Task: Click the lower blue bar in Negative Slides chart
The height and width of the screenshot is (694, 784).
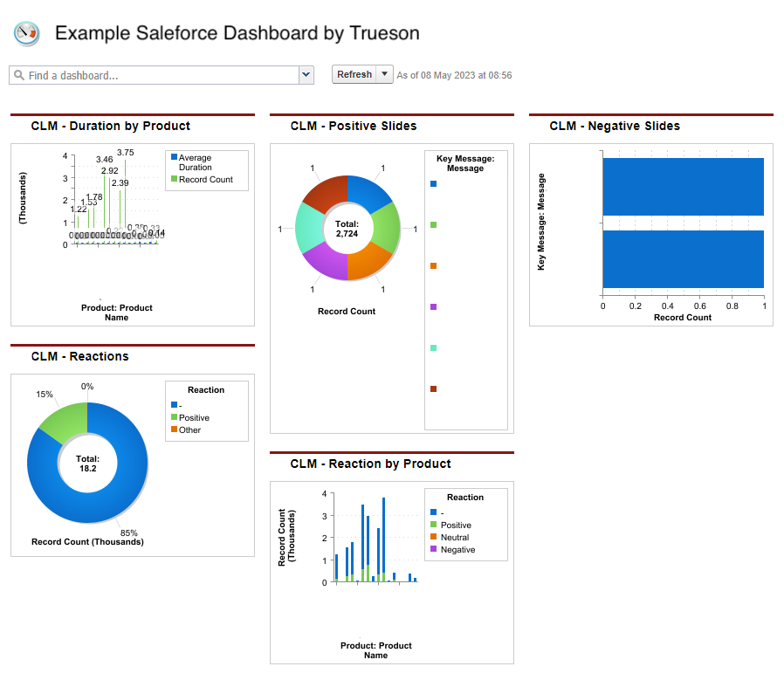Action: (683, 259)
